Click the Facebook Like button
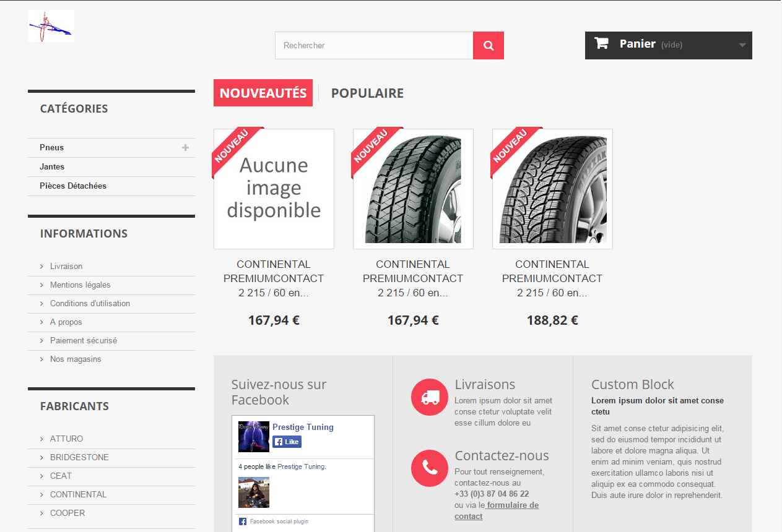The image size is (782, 532). pyautogui.click(x=287, y=442)
